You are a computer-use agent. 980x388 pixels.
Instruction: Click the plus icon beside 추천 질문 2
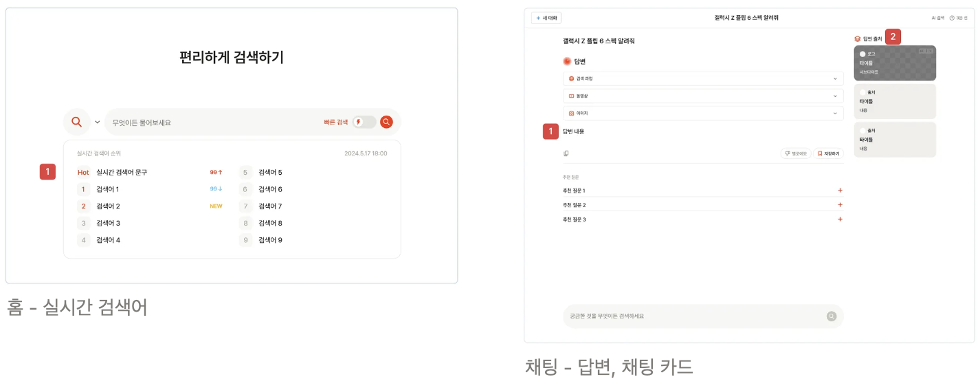pyautogui.click(x=840, y=205)
